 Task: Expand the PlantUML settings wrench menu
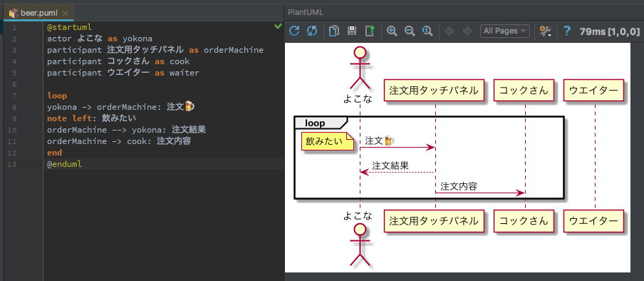tap(546, 31)
